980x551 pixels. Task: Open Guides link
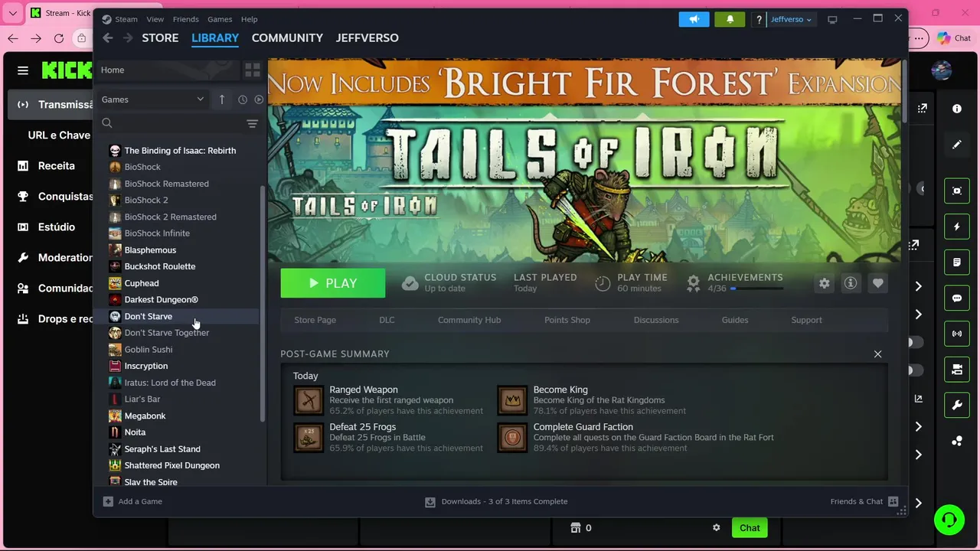735,320
